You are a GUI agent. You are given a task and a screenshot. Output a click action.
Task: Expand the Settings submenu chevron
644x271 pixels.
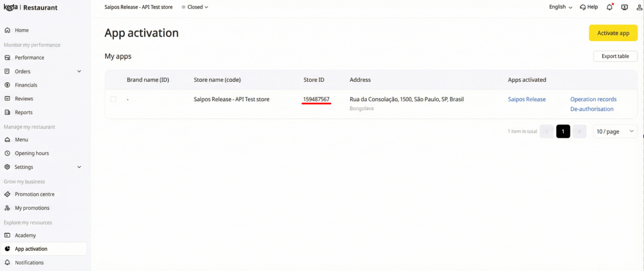(x=79, y=167)
